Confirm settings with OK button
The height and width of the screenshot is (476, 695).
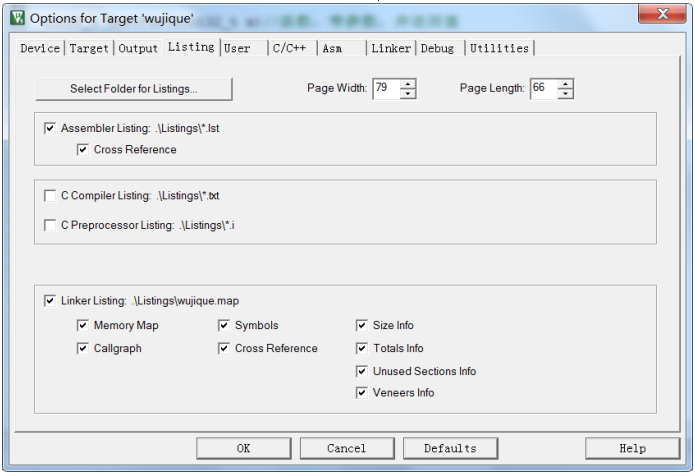point(244,449)
